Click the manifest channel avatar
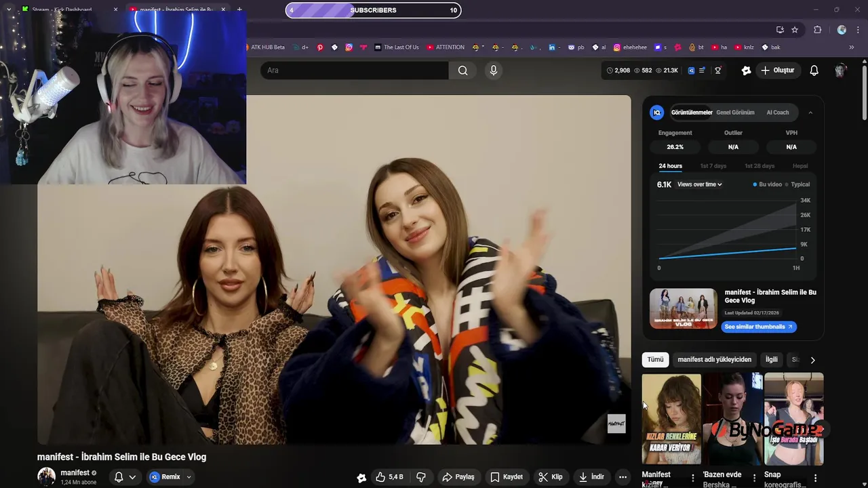Screen dimensions: 868x488 click(46, 476)
